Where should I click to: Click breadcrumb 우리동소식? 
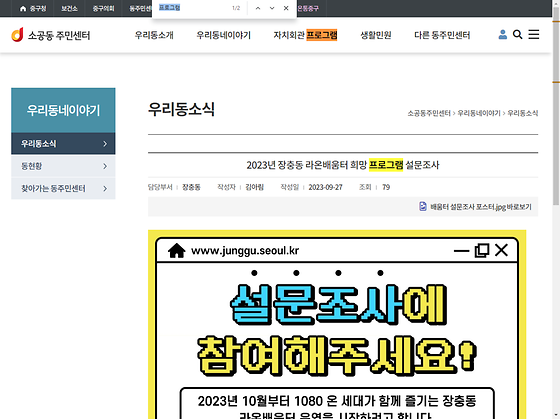click(x=522, y=113)
